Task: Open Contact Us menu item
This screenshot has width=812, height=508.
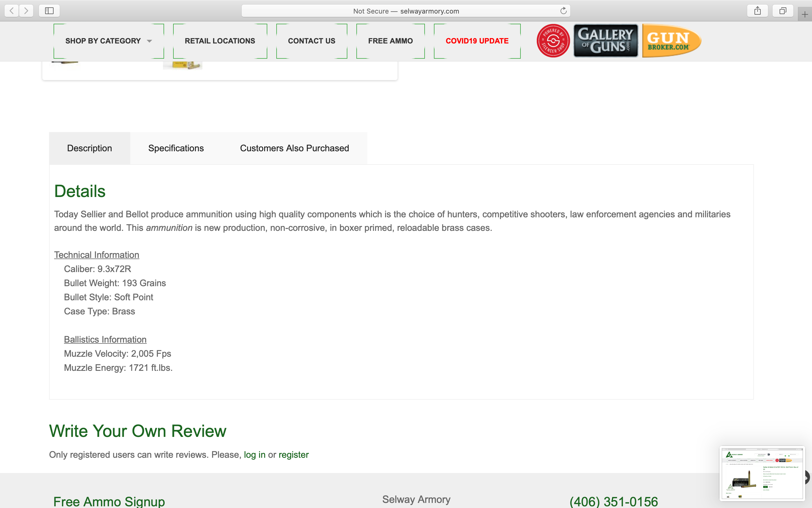Action: (x=311, y=41)
